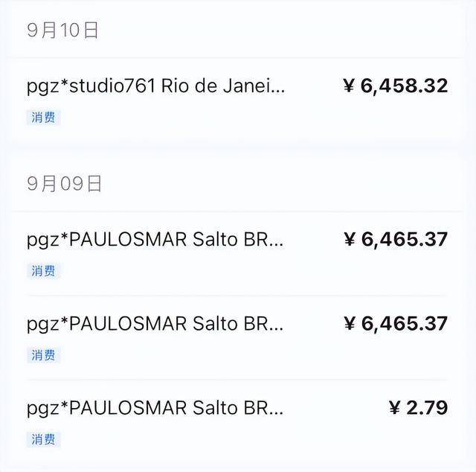Screen dimensions: 476x472
Task: Open the second PAULOSMAR ¥6,465.37 transaction name
Action: [155, 324]
